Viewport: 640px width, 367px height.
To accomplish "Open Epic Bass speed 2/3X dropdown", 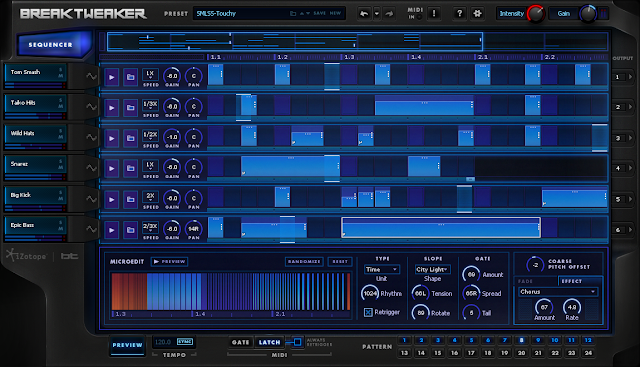I will pos(150,227).
